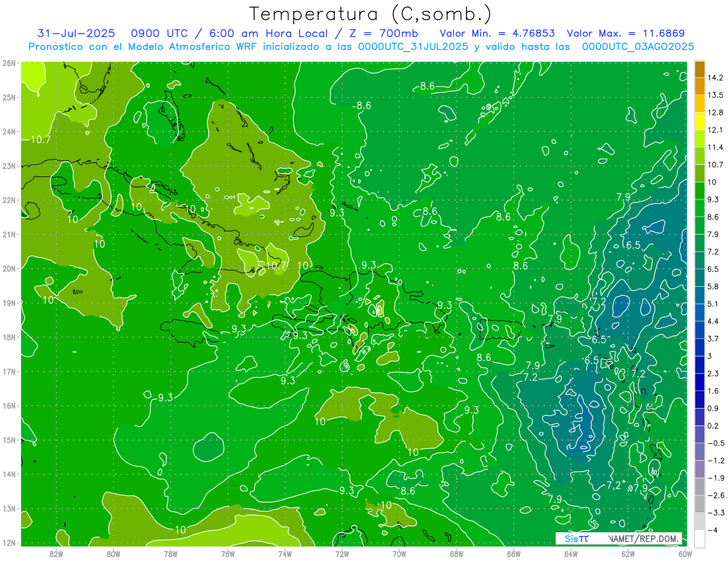Click the 11.4 value on color scale
This screenshot has height=562, width=728.
pos(715,147)
